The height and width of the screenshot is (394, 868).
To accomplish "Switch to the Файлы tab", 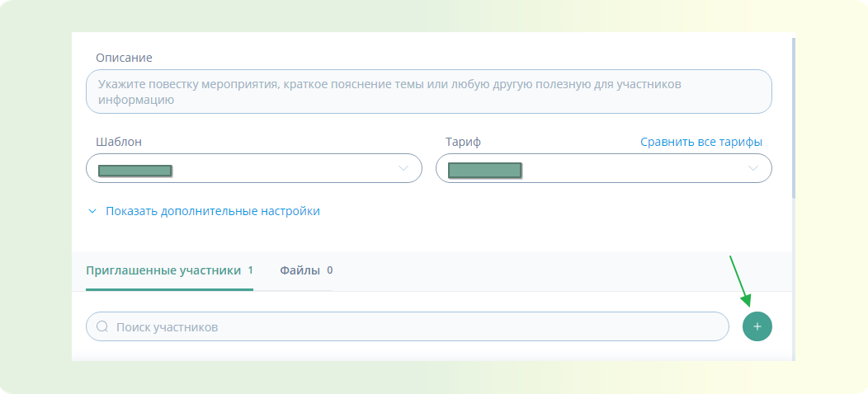I will [x=300, y=270].
